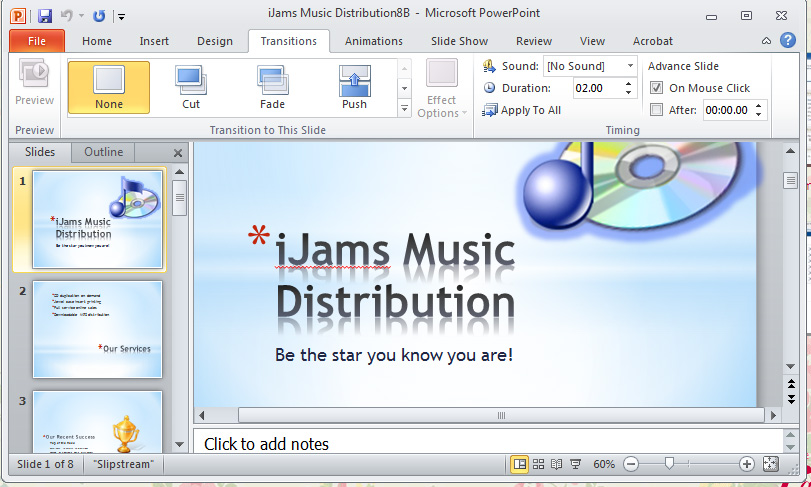Viewport: 811px width, 487px height.
Task: Start Slide Show from status bar icon
Action: [575, 464]
